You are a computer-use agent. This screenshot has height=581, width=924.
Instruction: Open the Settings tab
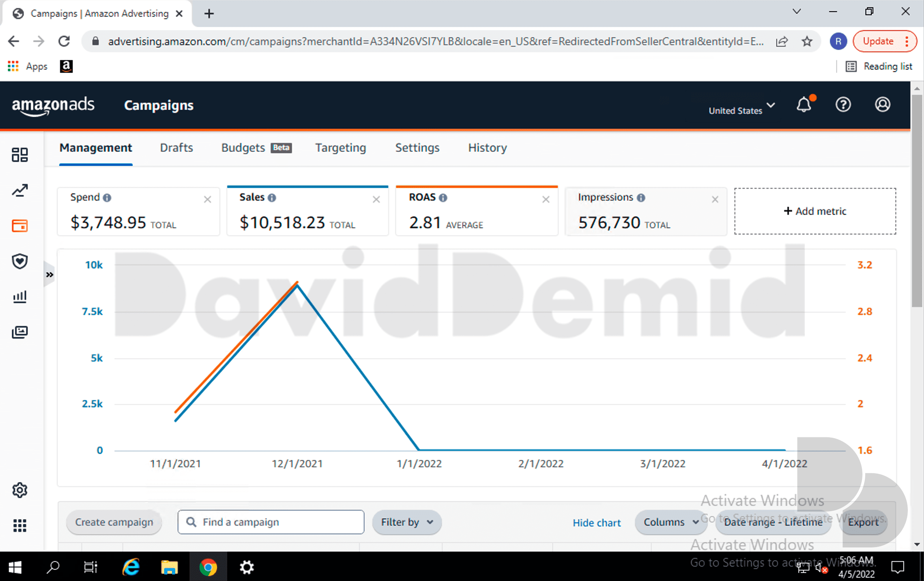point(417,148)
